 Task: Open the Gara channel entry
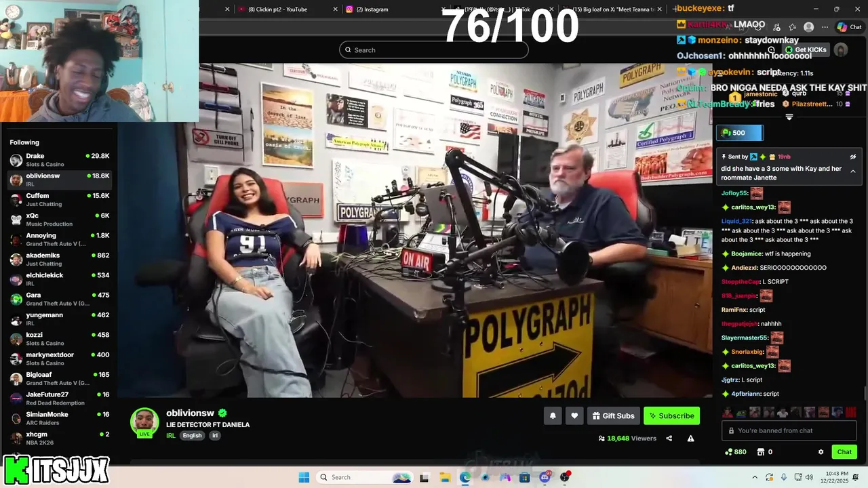click(60, 299)
